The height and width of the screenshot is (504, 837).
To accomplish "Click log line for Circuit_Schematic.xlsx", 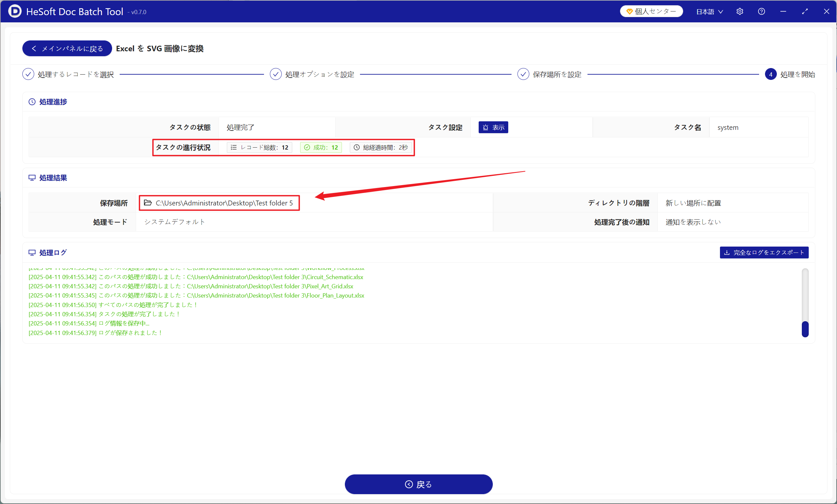I will [x=196, y=277].
